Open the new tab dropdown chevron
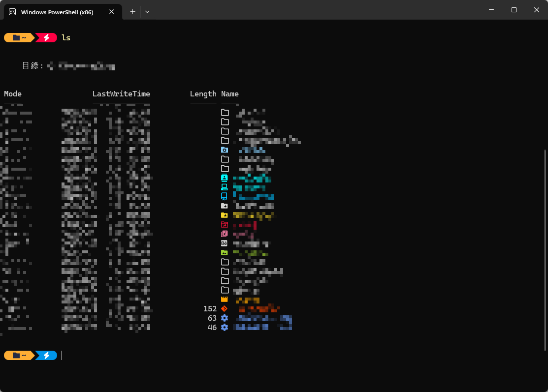548x392 pixels. pyautogui.click(x=147, y=11)
